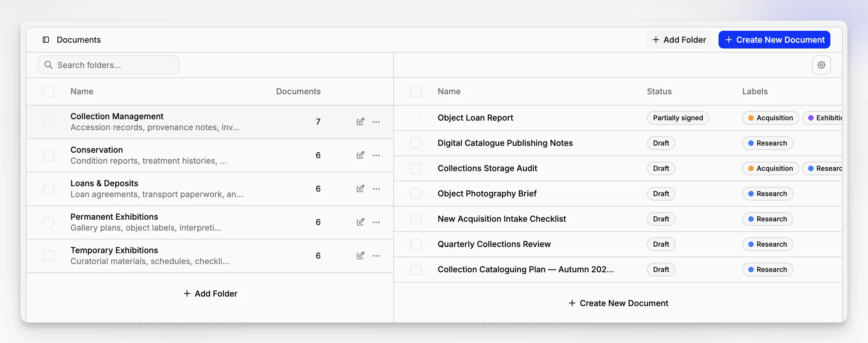The height and width of the screenshot is (343, 868).
Task: Check the Collections Storage Audit checkbox
Action: (416, 168)
